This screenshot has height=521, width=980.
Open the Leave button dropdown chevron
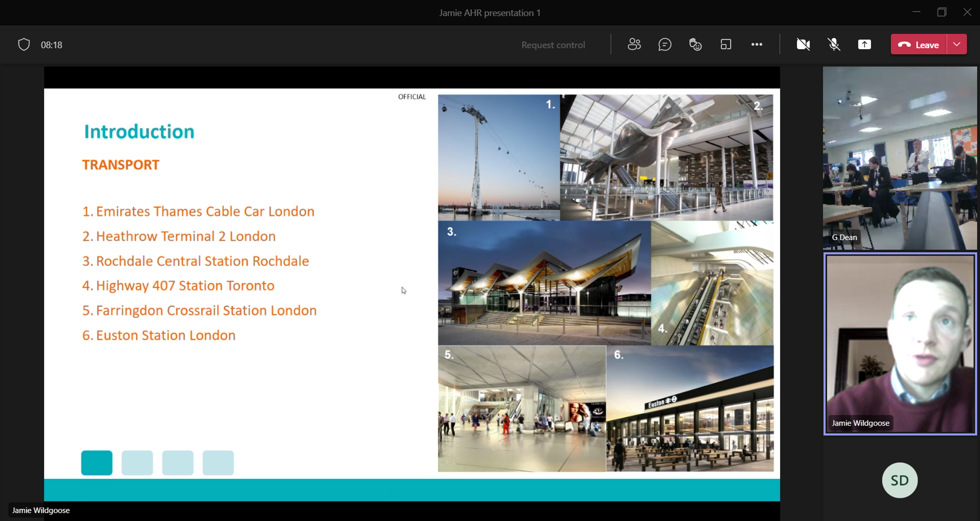click(x=956, y=44)
